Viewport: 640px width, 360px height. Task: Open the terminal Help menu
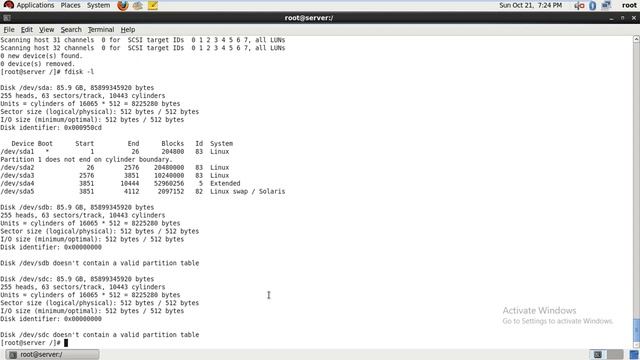[128, 29]
